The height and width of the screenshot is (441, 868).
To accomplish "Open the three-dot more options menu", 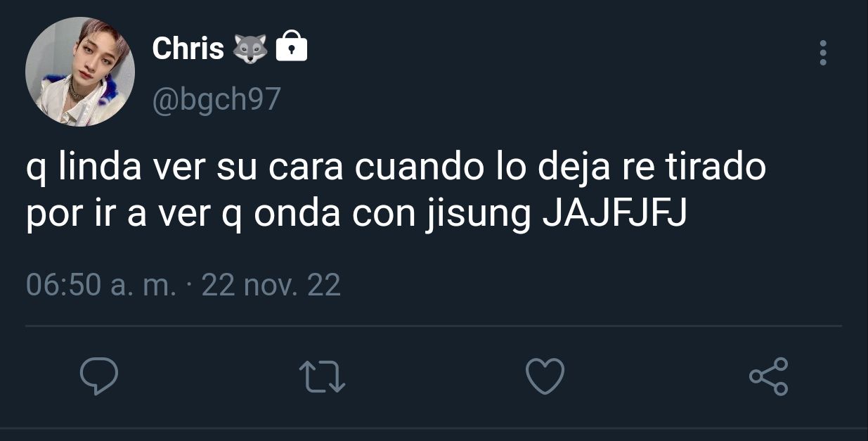I will point(823,53).
